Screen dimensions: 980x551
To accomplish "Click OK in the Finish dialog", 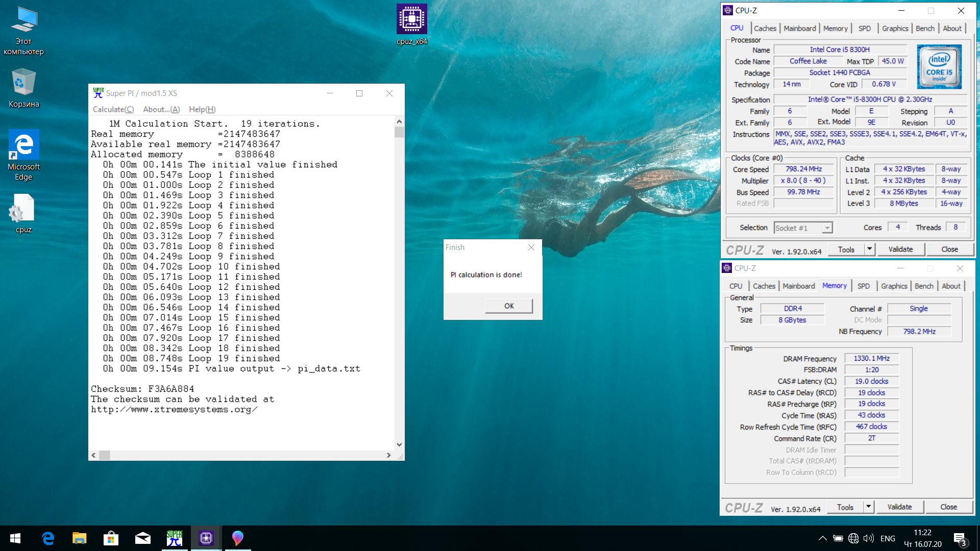I will click(509, 306).
